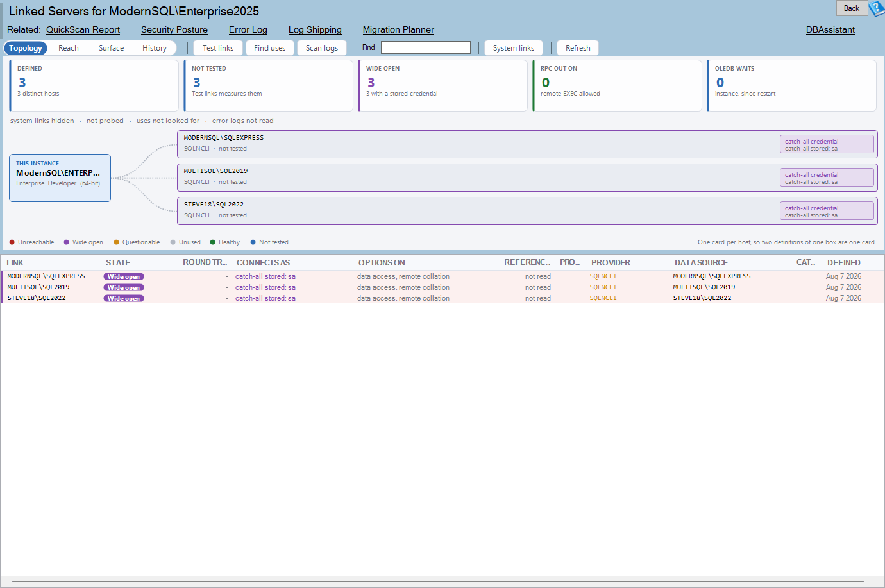
Task: Sort by the PROVIDER column header
Action: click(611, 263)
